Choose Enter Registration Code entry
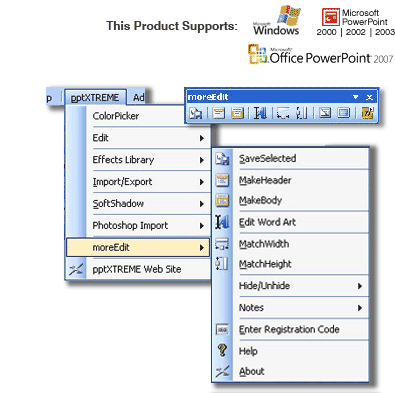Viewport: 395px width, 393px height. pos(289,329)
